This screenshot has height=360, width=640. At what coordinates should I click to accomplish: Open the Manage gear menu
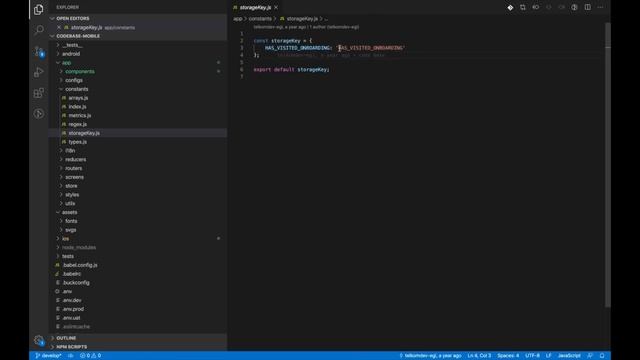coord(39,340)
